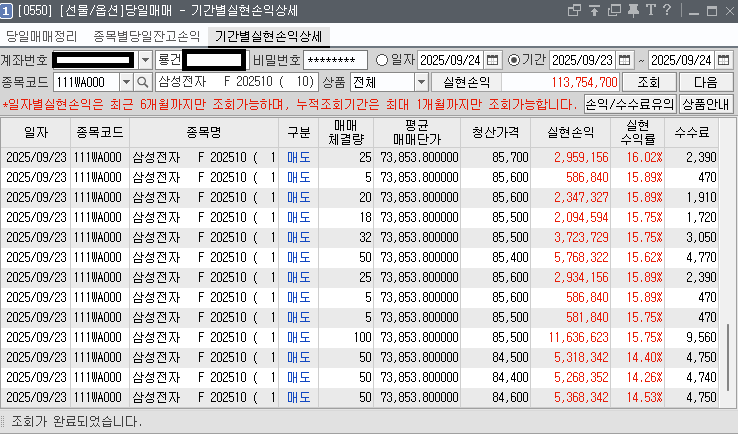Click the font size T icon

pyautogui.click(x=651, y=11)
